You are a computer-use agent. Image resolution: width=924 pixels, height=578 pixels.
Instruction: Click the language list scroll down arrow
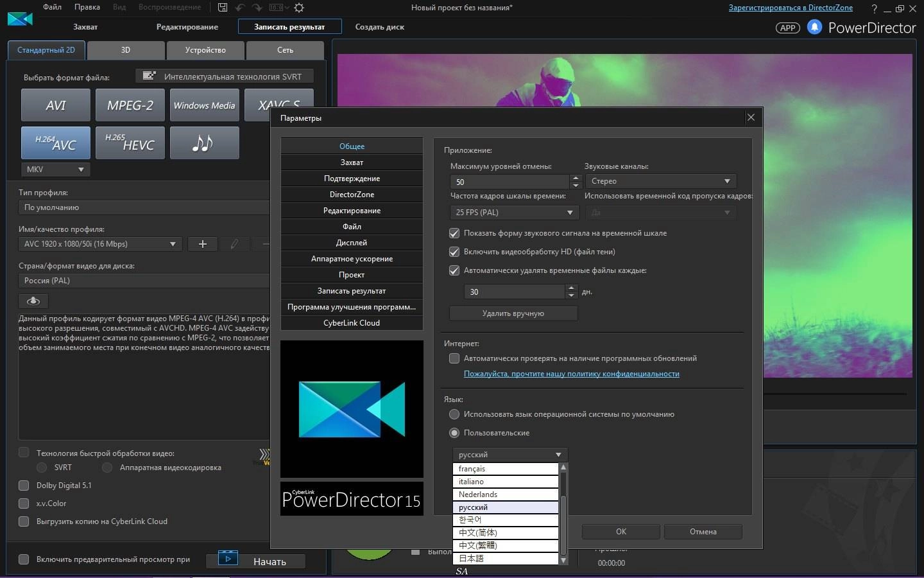563,560
